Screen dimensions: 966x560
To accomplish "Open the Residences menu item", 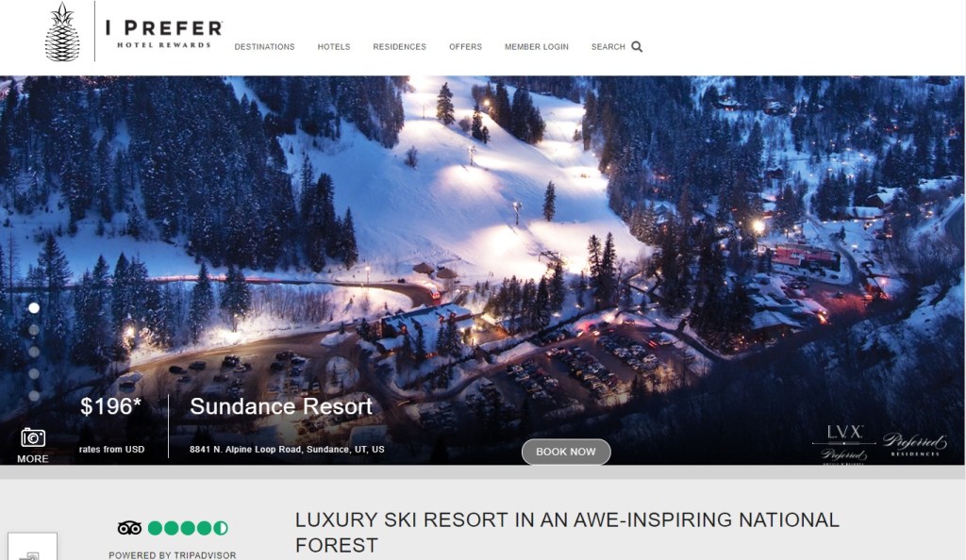I will tap(399, 47).
